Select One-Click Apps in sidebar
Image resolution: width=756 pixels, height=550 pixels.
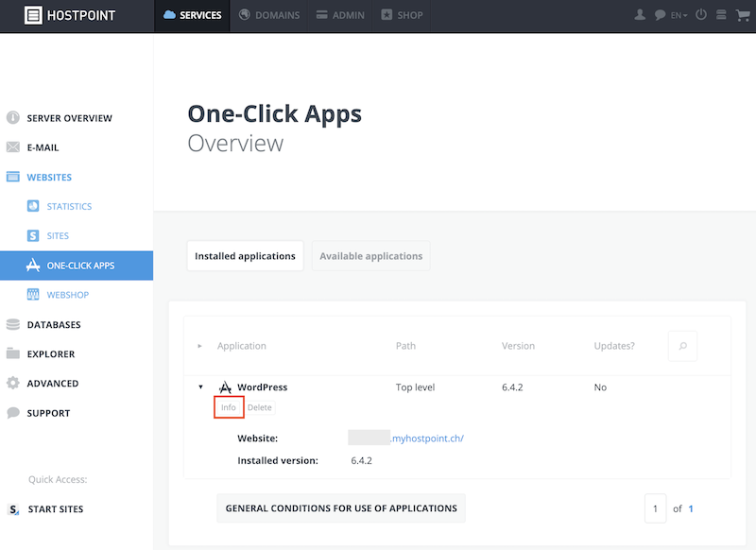[77, 266]
